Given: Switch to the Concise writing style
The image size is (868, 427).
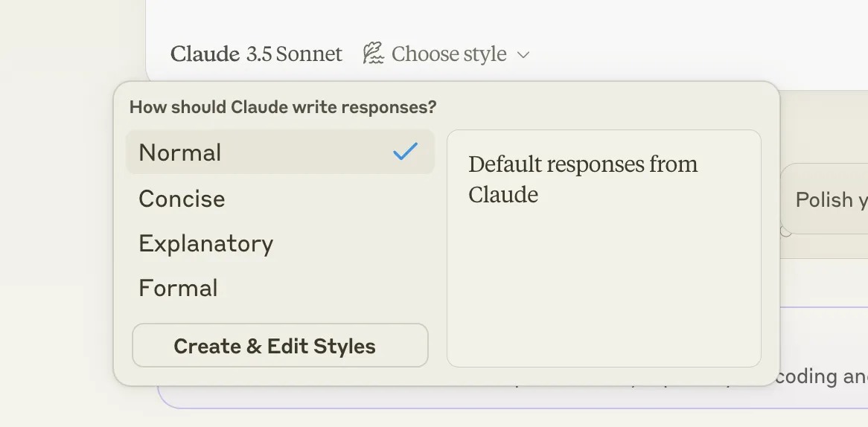Looking at the screenshot, I should (182, 199).
